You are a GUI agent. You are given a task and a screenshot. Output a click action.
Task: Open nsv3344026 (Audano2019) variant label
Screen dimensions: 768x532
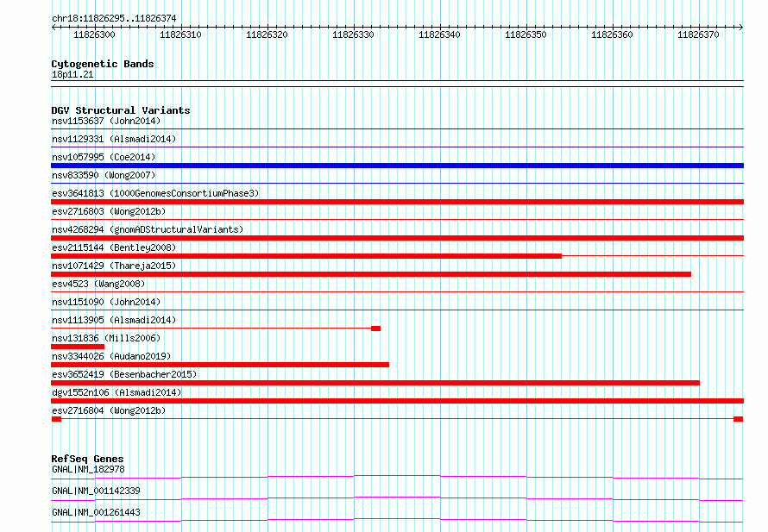point(111,356)
